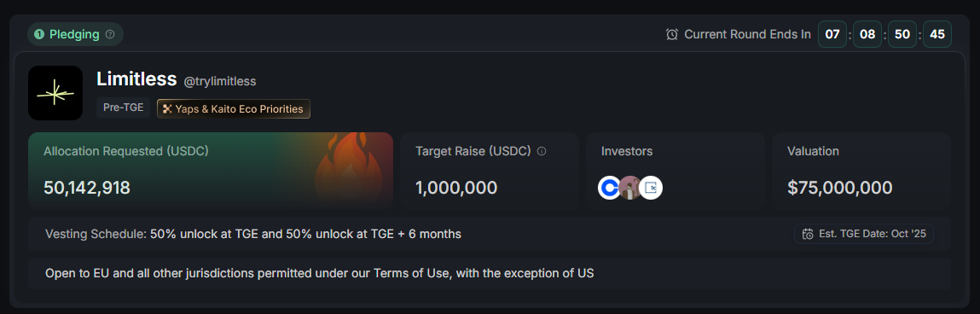Screen dimensions: 980x314
Task: Click the Yaps & Kaito Eco Priorities tag
Action: click(234, 109)
